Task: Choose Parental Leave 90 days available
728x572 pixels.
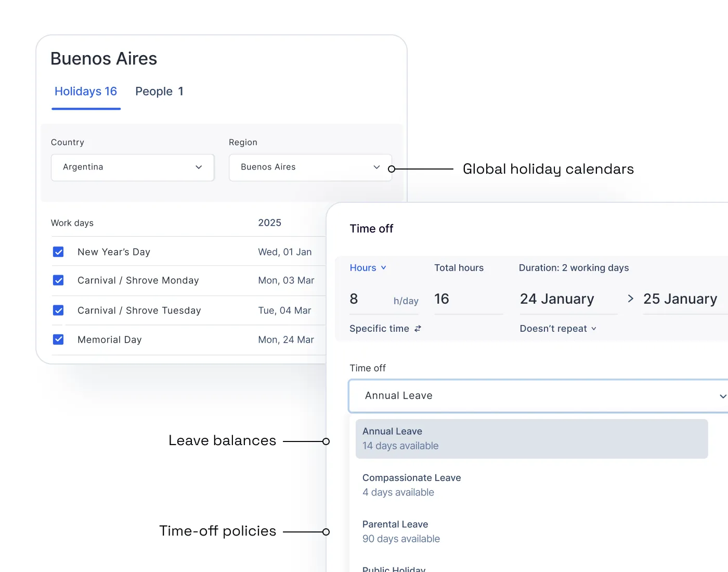Action: [531, 531]
